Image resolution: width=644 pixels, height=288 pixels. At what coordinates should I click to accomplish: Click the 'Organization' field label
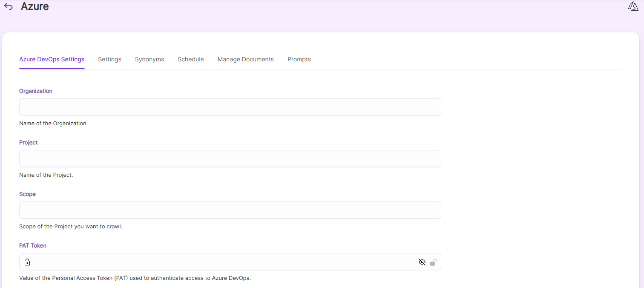tap(36, 91)
